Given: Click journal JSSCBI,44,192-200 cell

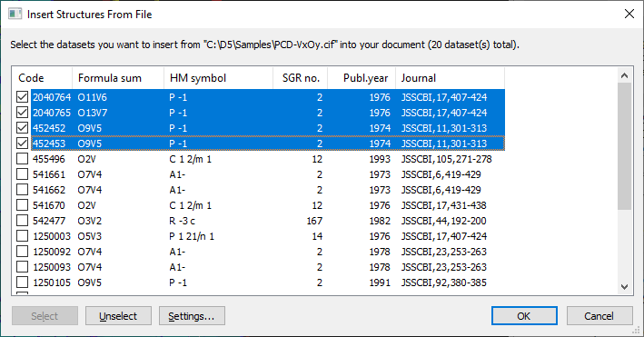Looking at the screenshot, I should pos(443,221).
